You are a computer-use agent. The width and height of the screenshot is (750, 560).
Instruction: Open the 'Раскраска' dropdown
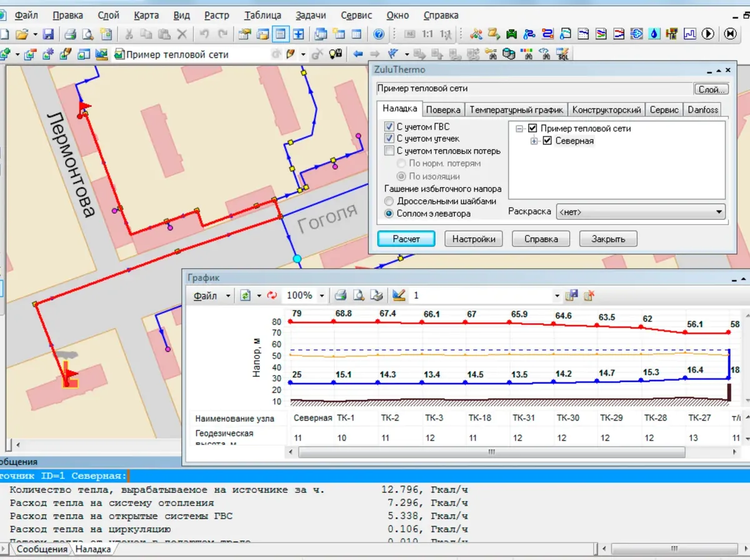(641, 211)
